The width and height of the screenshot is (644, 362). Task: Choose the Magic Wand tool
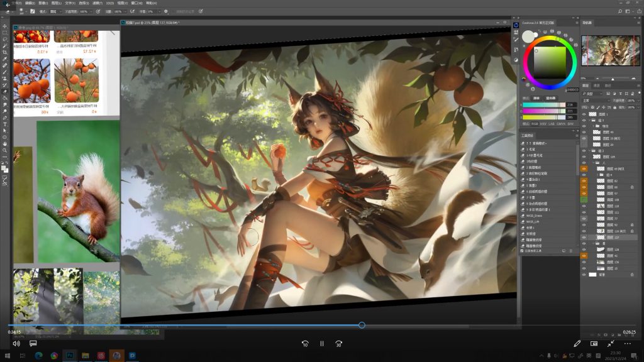tap(5, 46)
